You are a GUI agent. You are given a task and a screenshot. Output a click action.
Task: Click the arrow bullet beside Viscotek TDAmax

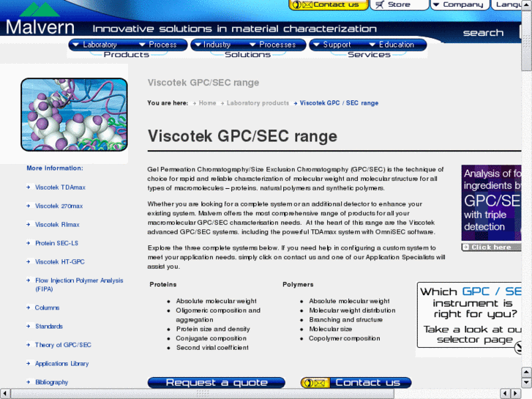point(29,187)
